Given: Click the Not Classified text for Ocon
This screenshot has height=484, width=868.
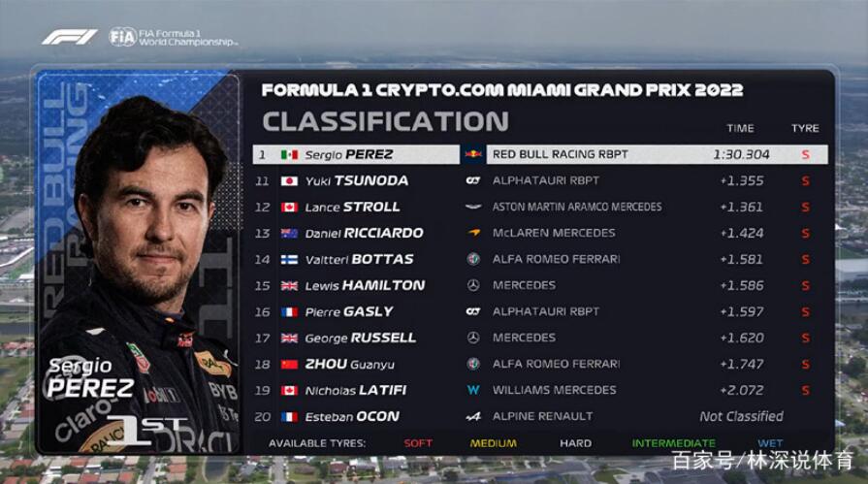Looking at the screenshot, I should pyautogui.click(x=741, y=416).
